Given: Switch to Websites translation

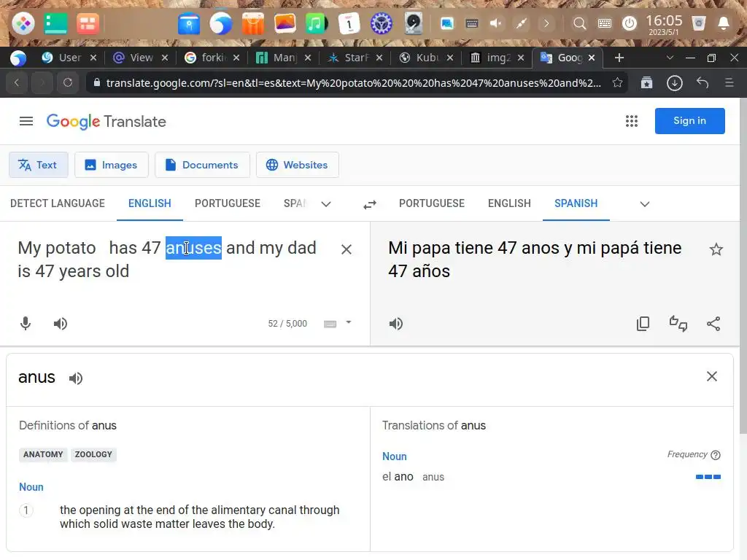Looking at the screenshot, I should 298,165.
